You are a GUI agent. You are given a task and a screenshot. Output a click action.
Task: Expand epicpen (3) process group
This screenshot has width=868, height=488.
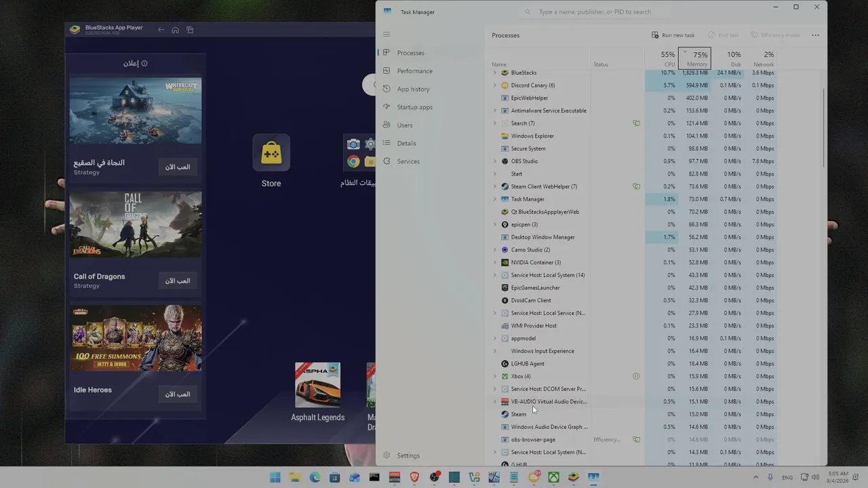[x=494, y=224]
